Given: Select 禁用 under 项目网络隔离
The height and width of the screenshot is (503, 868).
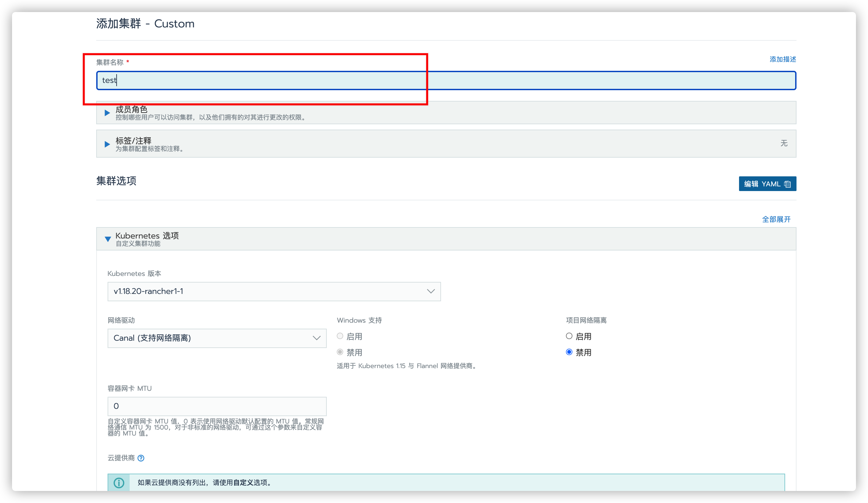Looking at the screenshot, I should 569,352.
